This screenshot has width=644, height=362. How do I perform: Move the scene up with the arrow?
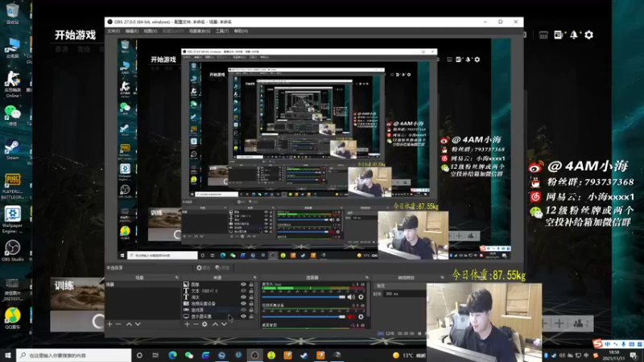coord(129,324)
